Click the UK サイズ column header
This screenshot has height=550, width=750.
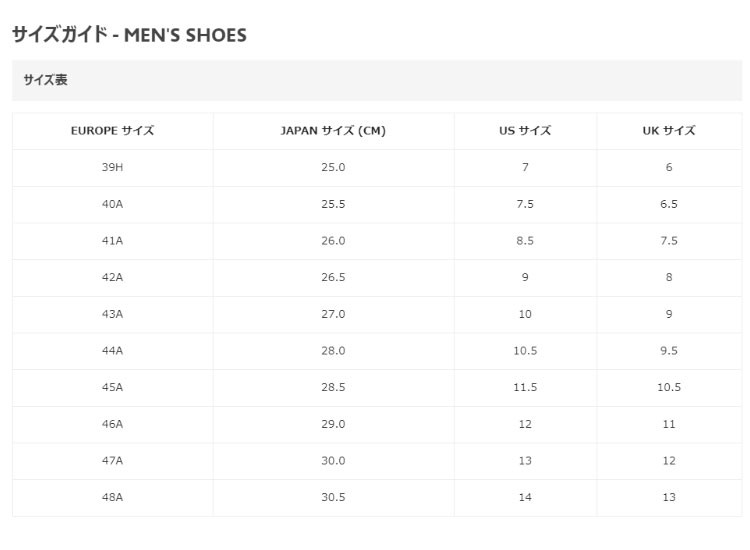pos(669,131)
